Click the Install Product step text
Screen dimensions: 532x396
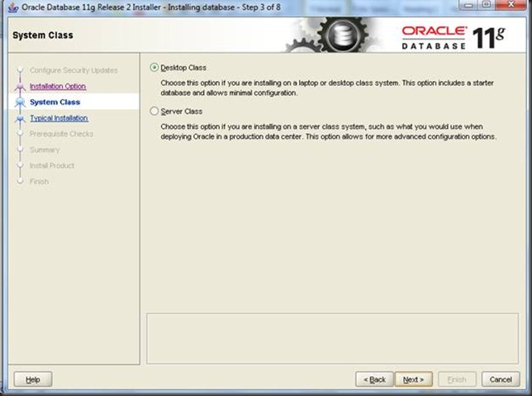(52, 165)
